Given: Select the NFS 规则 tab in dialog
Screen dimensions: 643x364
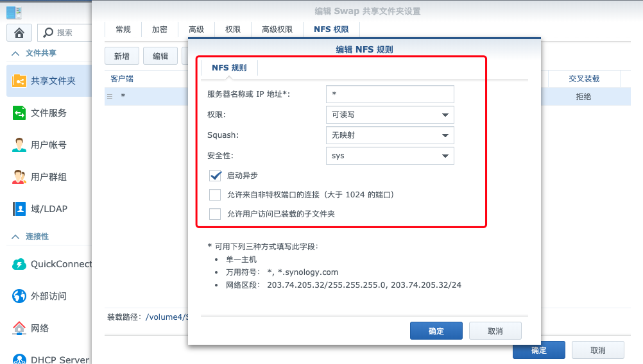Looking at the screenshot, I should coord(229,68).
